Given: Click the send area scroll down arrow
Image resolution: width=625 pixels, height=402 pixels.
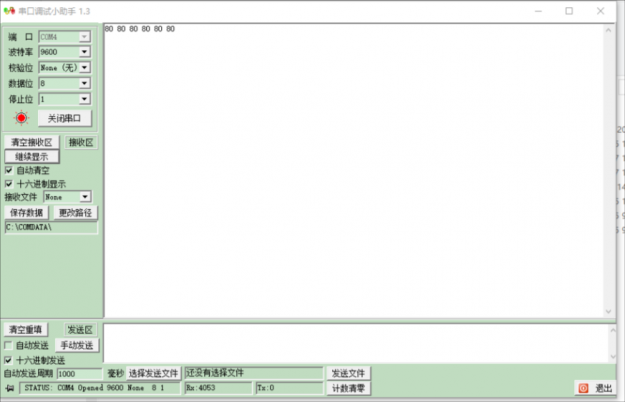Looking at the screenshot, I should [613, 357].
